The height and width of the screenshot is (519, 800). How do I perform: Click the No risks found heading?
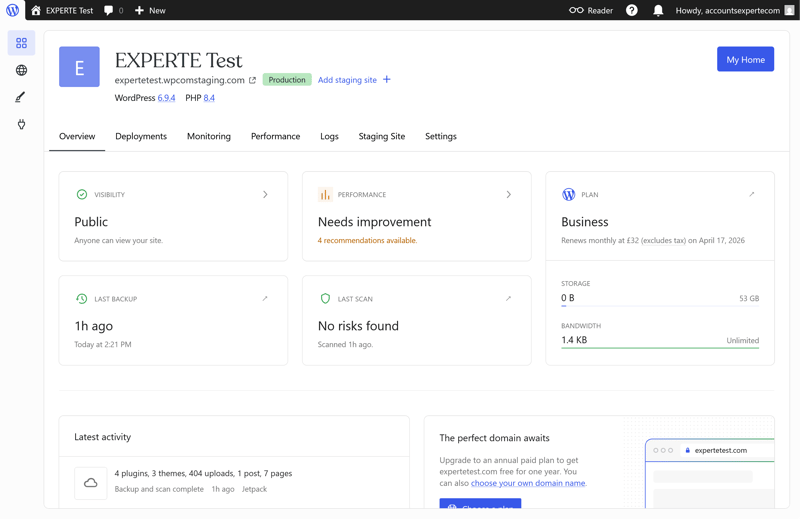click(358, 326)
